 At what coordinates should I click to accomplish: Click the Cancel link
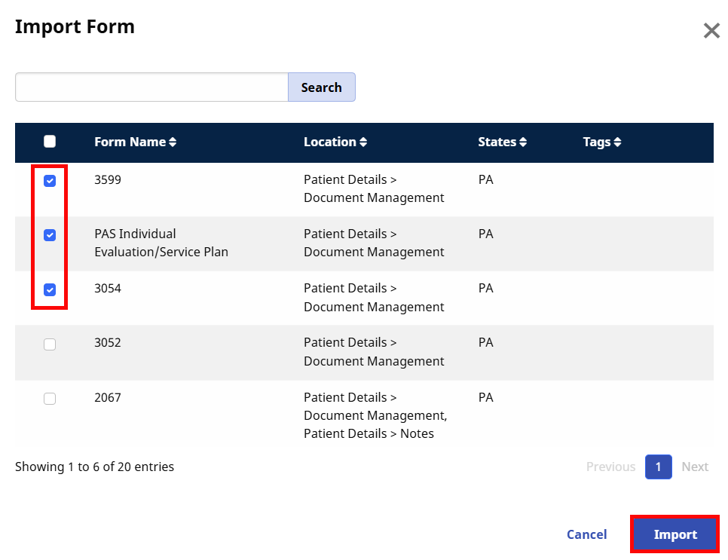tap(586, 534)
